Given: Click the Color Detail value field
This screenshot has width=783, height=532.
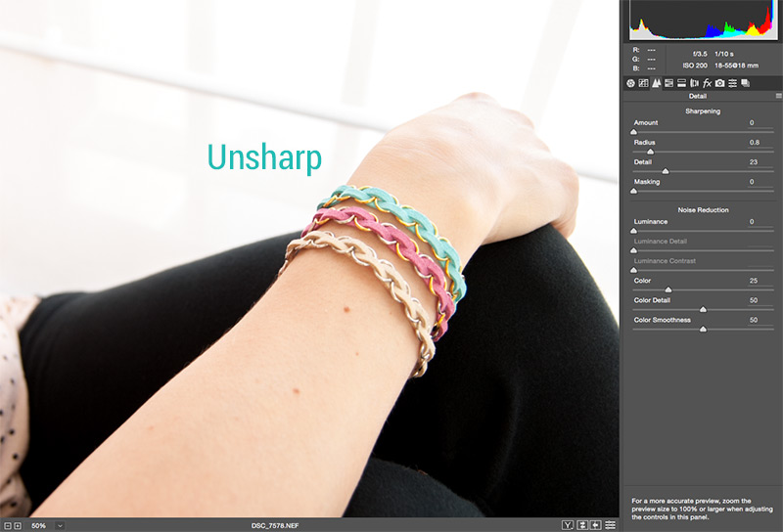Looking at the screenshot, I should point(760,300).
